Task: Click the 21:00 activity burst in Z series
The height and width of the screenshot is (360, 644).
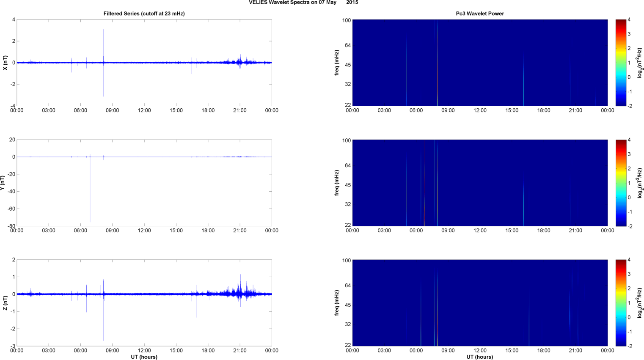Action: (x=240, y=291)
